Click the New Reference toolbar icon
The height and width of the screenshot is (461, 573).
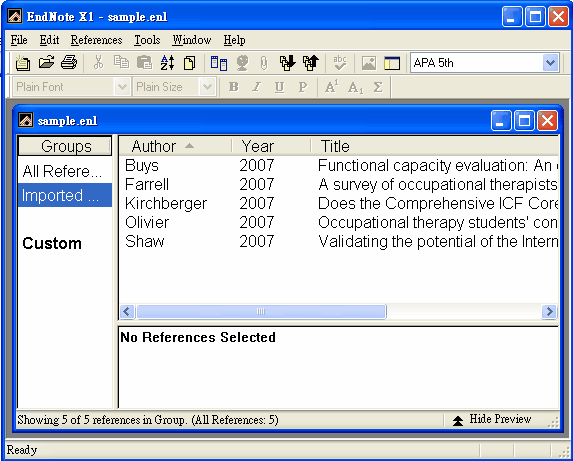(x=23, y=63)
